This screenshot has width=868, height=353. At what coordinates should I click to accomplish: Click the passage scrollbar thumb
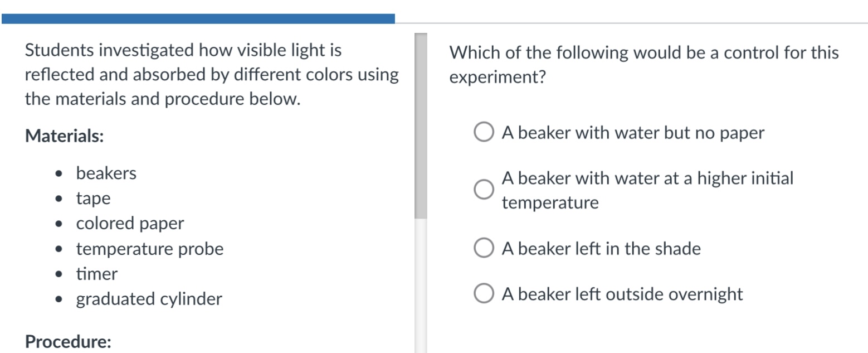pyautogui.click(x=421, y=126)
